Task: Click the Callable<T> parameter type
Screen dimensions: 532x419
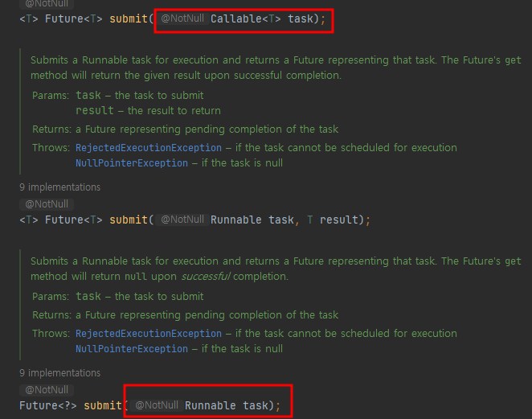Action: click(246, 18)
